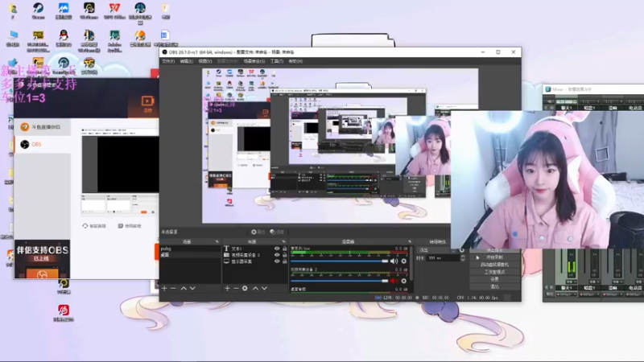This screenshot has height=362, width=644.
Task: Open Help menu in OBS
Action: [295, 61]
